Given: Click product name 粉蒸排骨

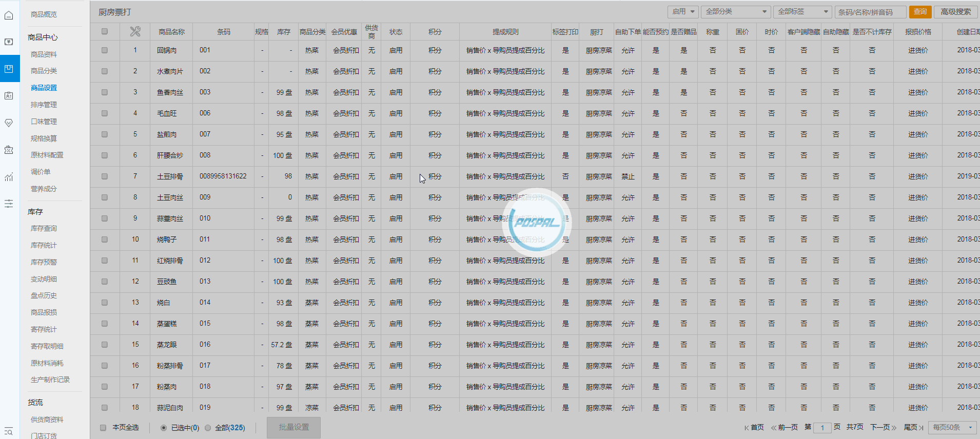Looking at the screenshot, I should 170,366.
